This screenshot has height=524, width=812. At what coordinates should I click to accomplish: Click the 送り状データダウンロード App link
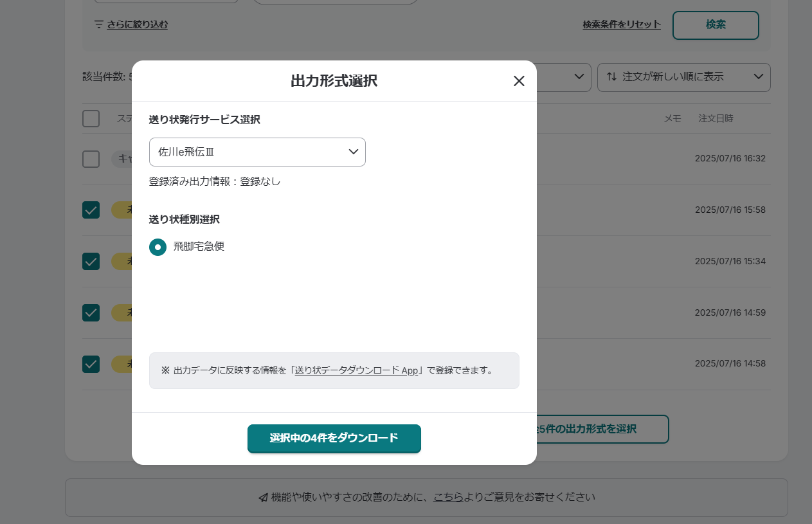pyautogui.click(x=357, y=370)
